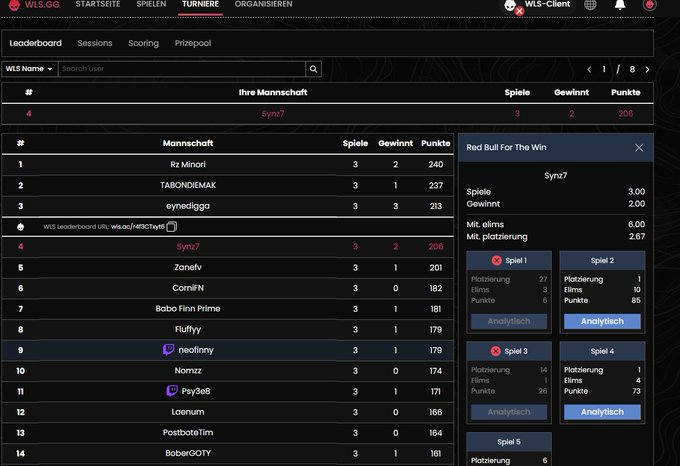The width and height of the screenshot is (680, 466).
Task: Select the Spiel 2 card header
Action: click(x=602, y=261)
